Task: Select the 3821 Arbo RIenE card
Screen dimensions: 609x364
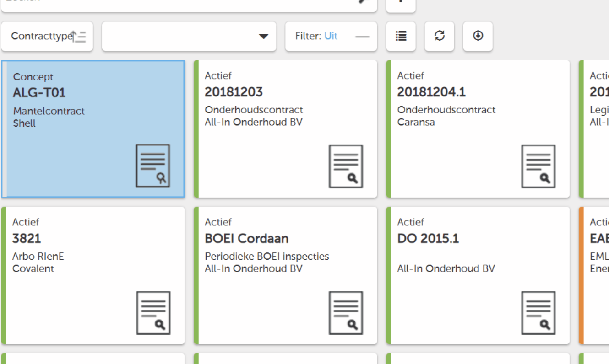Action: (x=93, y=275)
